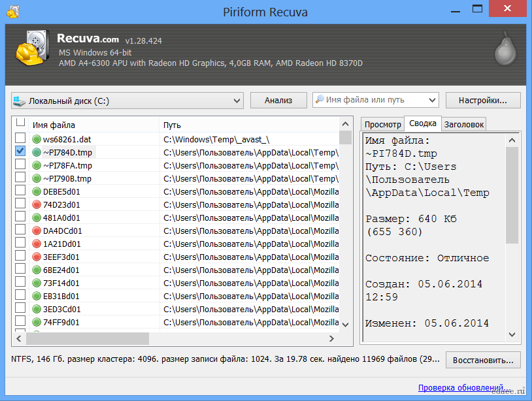Sort by Путь column header
The height and width of the screenshot is (401, 532).
(249, 125)
